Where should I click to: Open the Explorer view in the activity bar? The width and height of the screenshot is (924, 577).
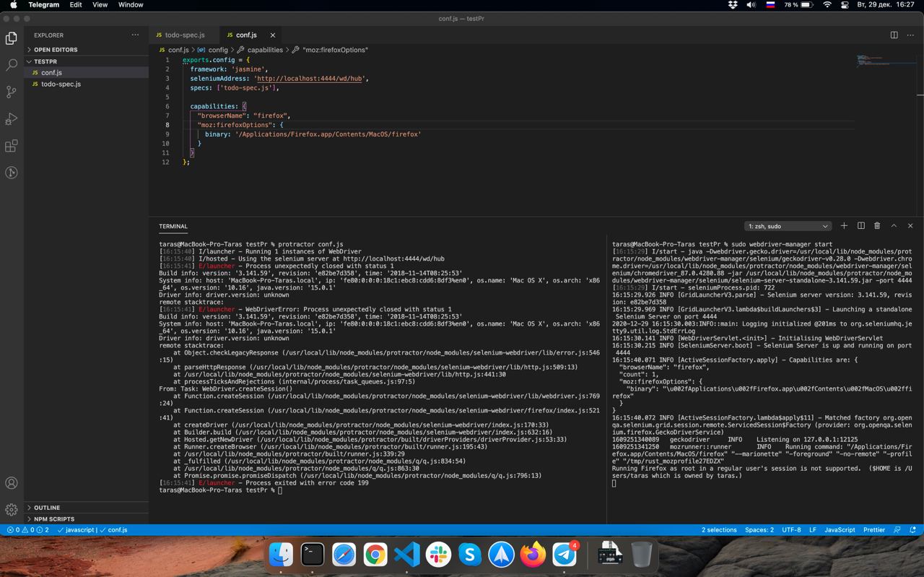pyautogui.click(x=12, y=38)
